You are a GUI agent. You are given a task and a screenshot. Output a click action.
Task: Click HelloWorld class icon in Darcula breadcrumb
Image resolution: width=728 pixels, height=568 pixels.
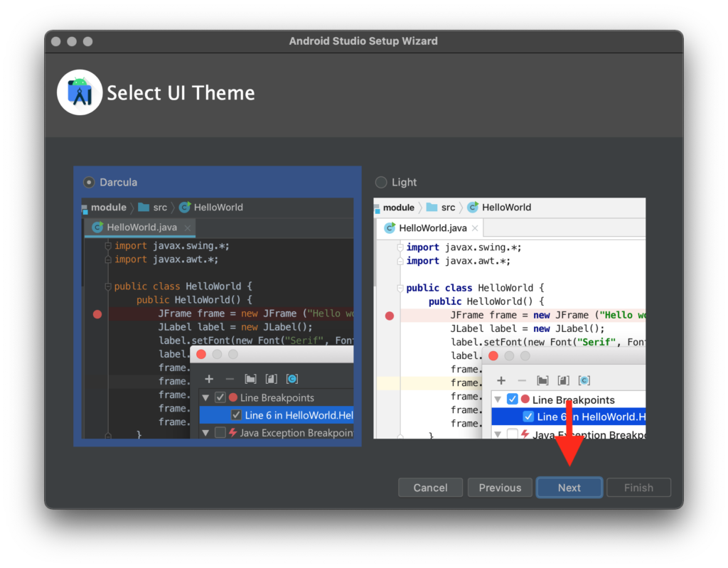coord(185,207)
